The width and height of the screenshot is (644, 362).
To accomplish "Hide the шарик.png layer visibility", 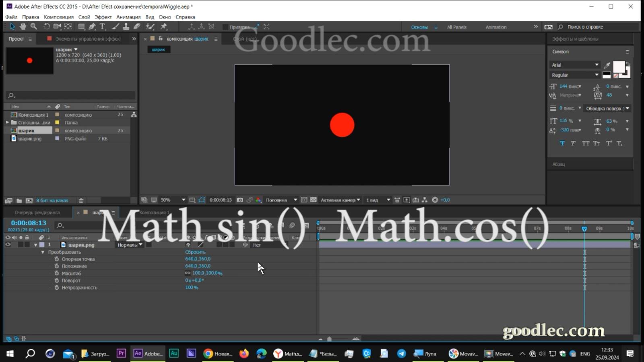I will tap(7, 245).
